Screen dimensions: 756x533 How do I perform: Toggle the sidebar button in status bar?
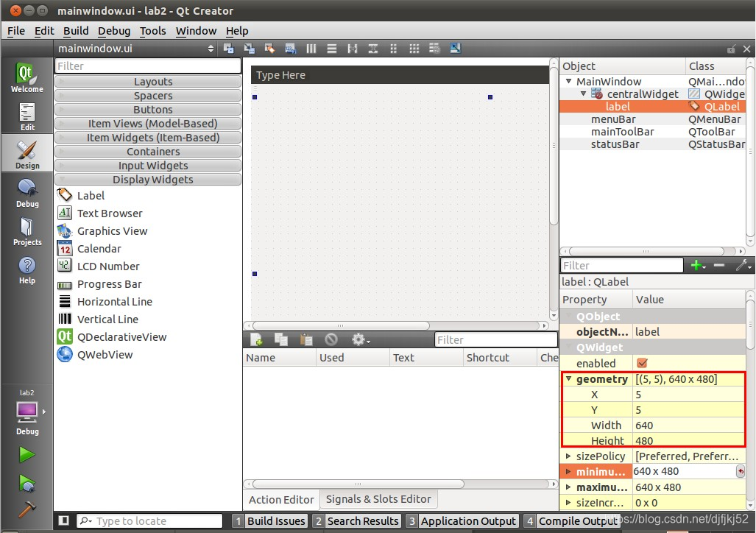[63, 520]
